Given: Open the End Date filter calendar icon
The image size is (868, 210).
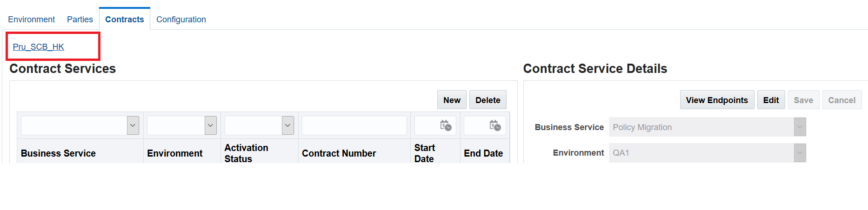Looking at the screenshot, I should 495,125.
